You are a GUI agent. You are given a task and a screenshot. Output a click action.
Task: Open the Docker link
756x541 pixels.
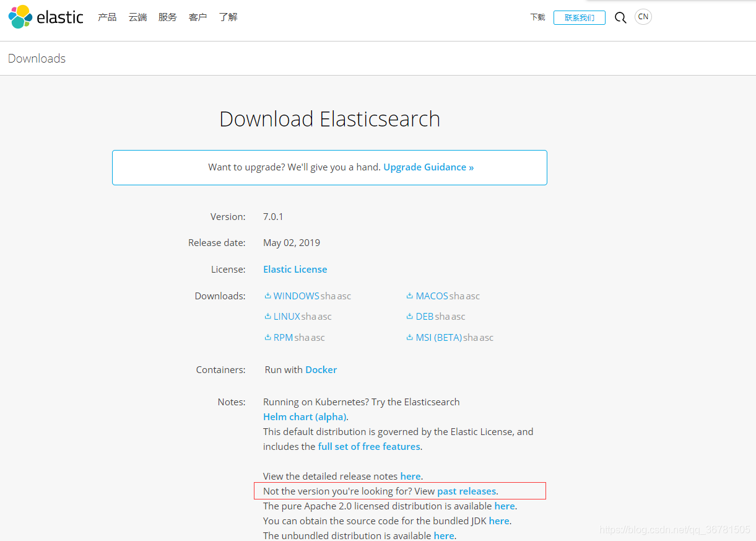click(x=321, y=370)
